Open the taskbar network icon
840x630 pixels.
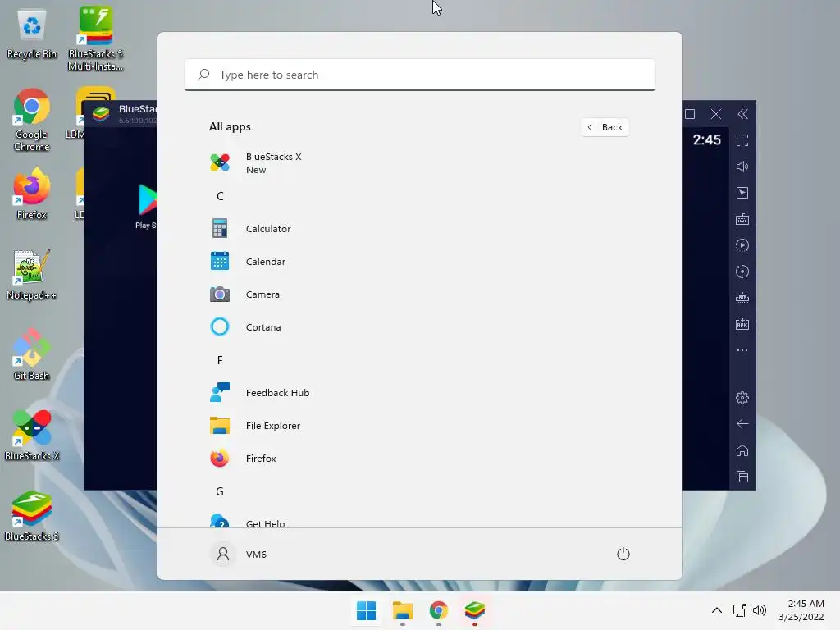[740, 610]
